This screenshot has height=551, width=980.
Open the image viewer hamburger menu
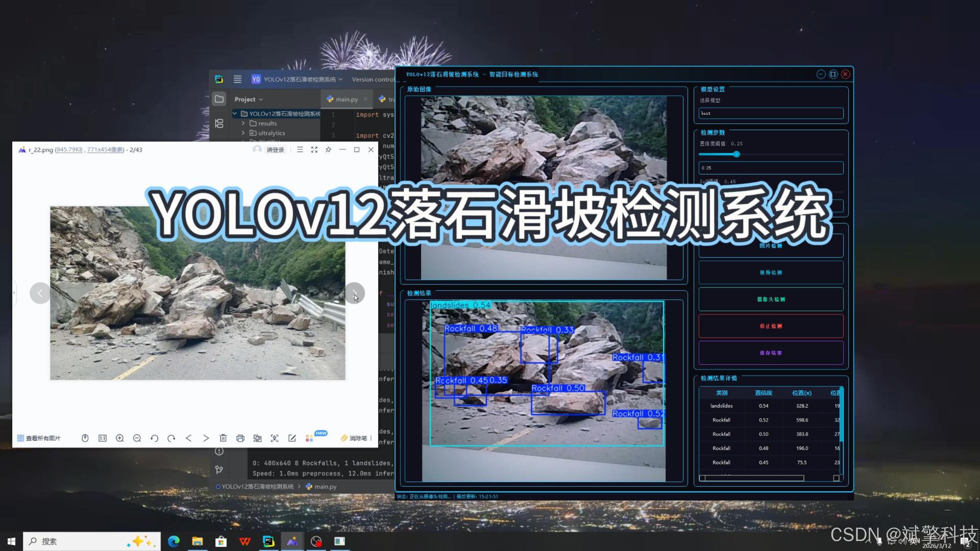click(300, 149)
